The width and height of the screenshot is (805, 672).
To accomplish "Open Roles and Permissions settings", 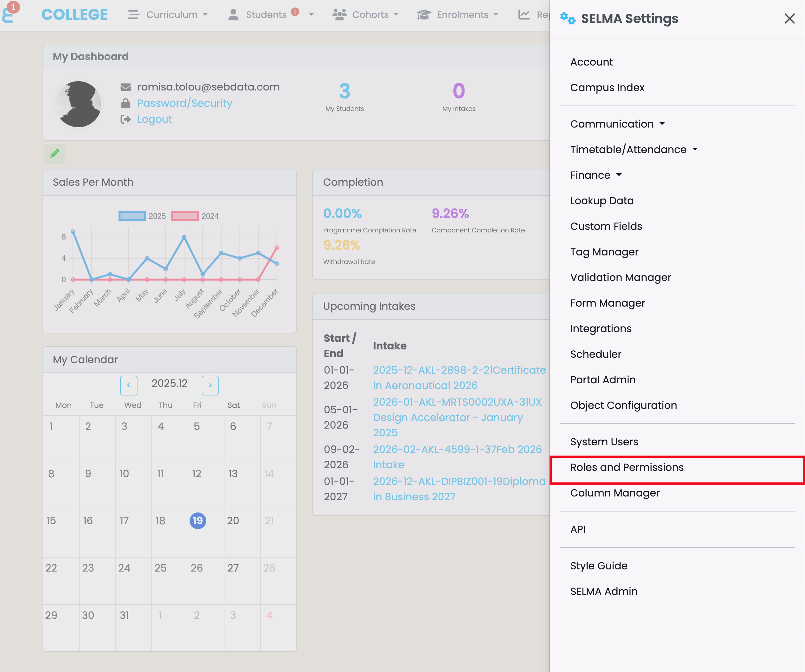I will pyautogui.click(x=627, y=467).
